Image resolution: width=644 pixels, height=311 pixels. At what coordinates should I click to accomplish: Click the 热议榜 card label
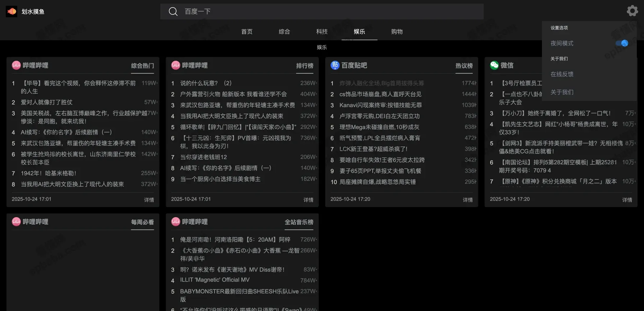(464, 66)
